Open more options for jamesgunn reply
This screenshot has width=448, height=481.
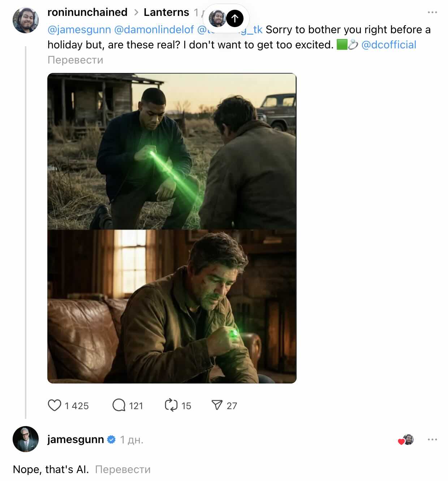pyautogui.click(x=432, y=439)
